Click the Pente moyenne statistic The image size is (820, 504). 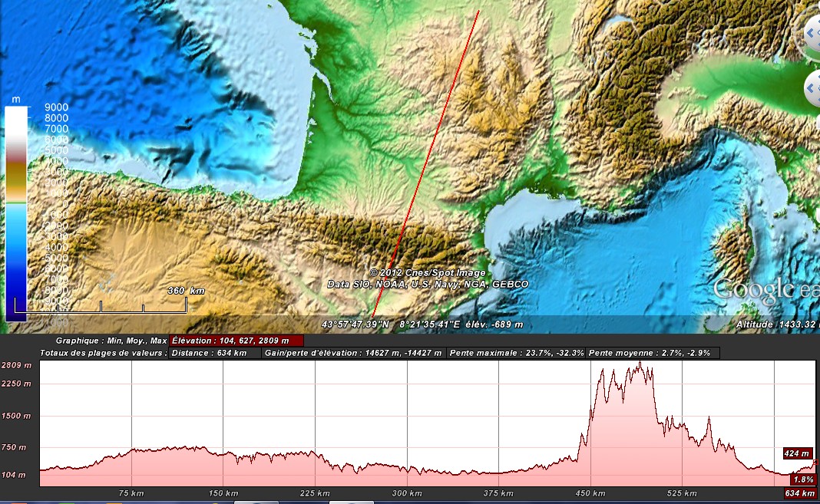(x=653, y=353)
